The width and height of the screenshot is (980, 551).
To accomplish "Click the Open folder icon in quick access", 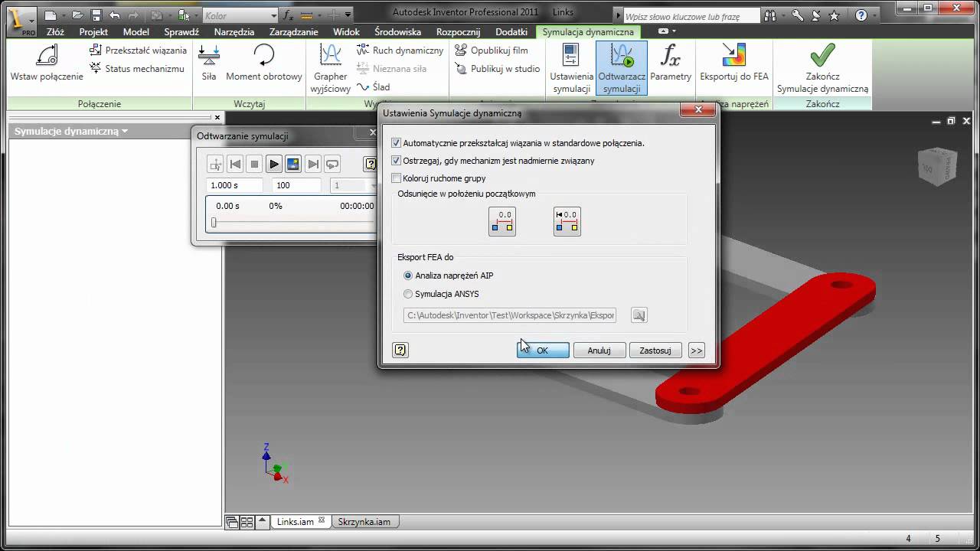I will point(78,15).
